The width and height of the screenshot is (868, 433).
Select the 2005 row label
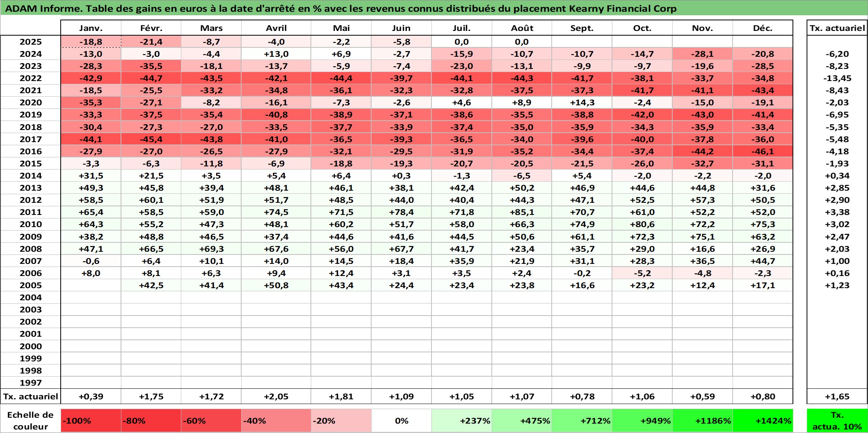point(31,285)
